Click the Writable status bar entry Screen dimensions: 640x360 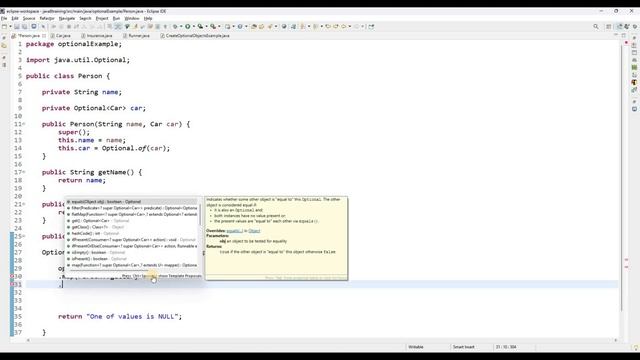click(x=416, y=347)
